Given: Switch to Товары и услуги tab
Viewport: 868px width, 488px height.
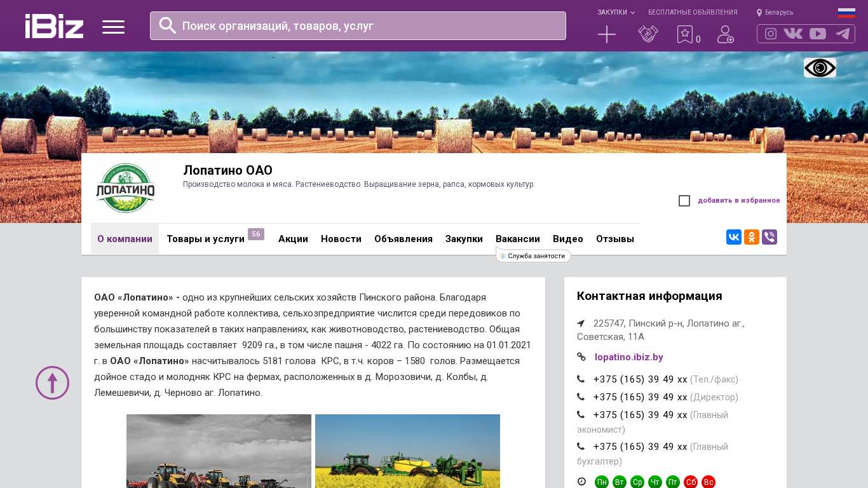Looking at the screenshot, I should (x=205, y=239).
